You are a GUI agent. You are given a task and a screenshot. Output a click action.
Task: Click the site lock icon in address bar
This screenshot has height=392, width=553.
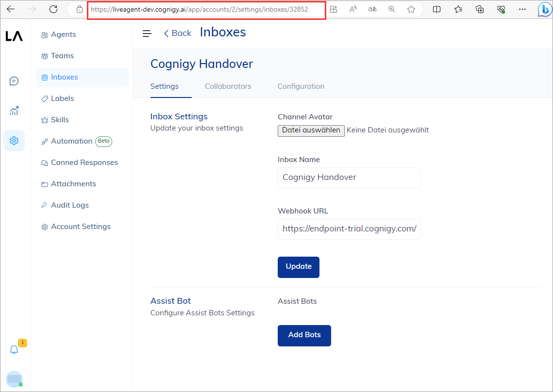[x=80, y=9]
